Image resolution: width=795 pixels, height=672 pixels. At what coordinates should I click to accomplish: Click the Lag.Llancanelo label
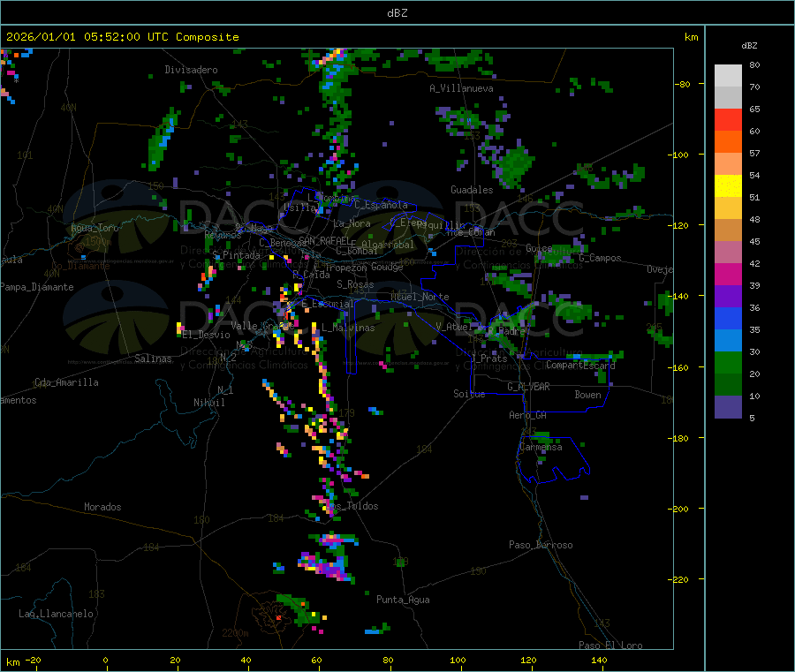[x=57, y=614]
